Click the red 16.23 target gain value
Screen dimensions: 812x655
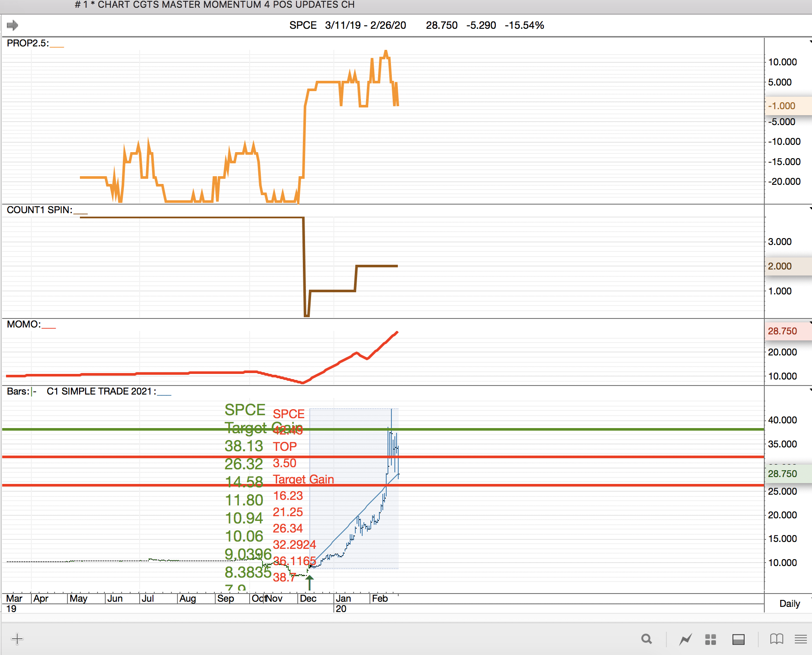click(x=288, y=496)
